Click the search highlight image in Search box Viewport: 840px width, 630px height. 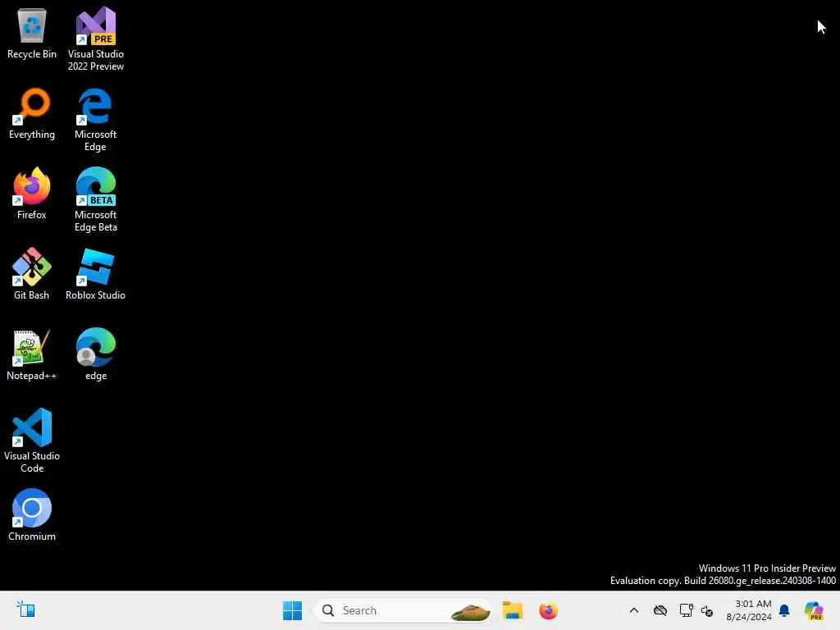(470, 610)
